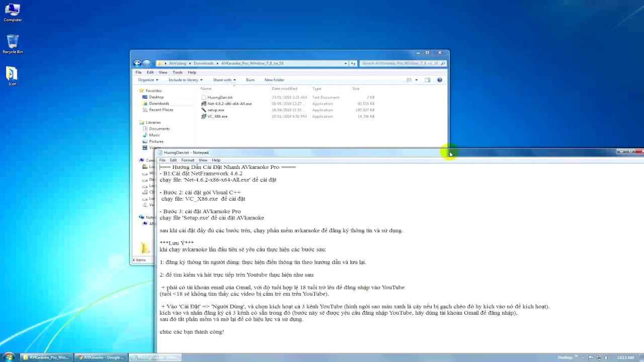
Task: Sort files by the Date modified column
Action: 284,88
